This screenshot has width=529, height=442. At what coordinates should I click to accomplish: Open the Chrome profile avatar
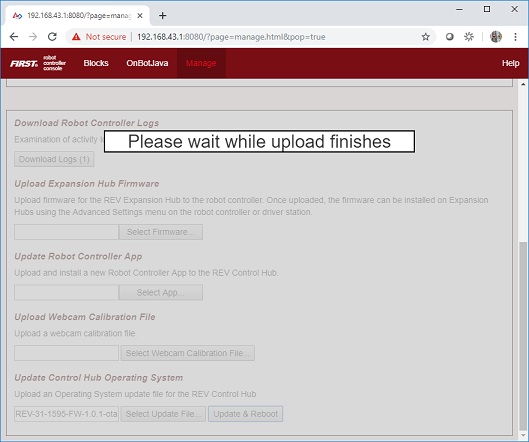tap(496, 37)
